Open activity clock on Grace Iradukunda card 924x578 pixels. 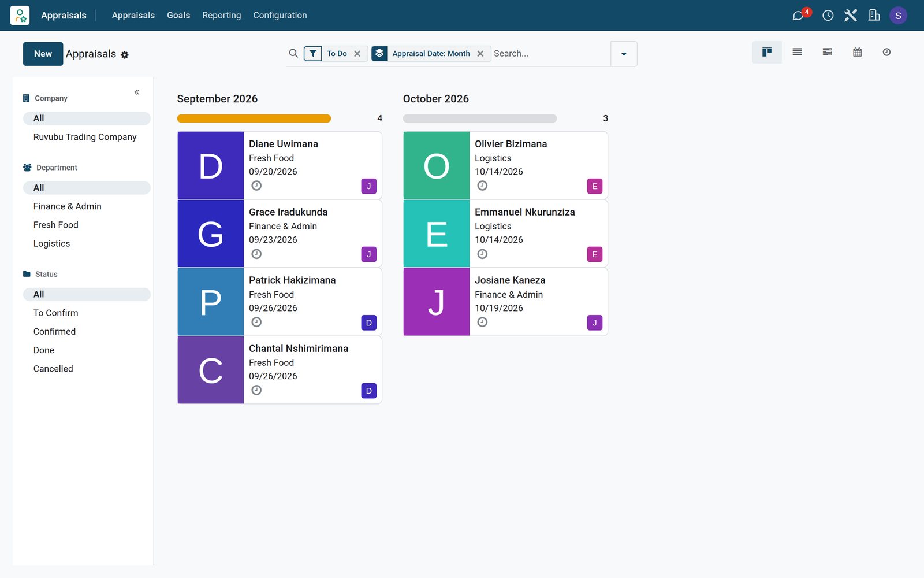click(x=256, y=254)
